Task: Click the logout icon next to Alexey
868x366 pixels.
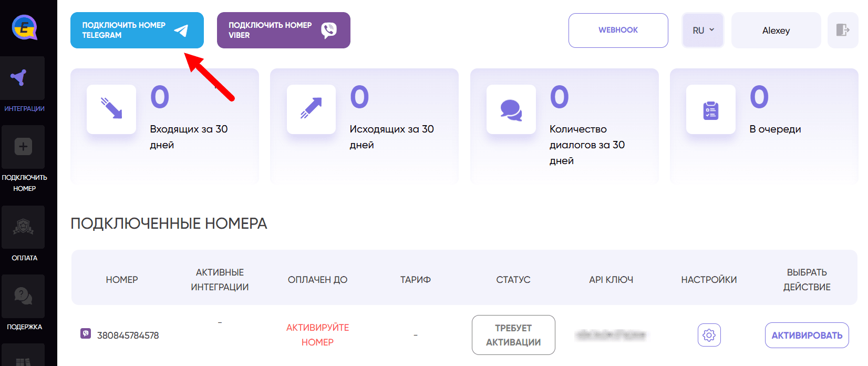Action: pos(843,30)
